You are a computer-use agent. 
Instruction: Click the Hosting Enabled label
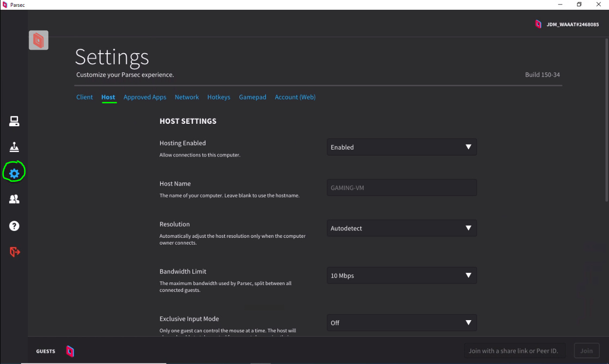click(182, 143)
